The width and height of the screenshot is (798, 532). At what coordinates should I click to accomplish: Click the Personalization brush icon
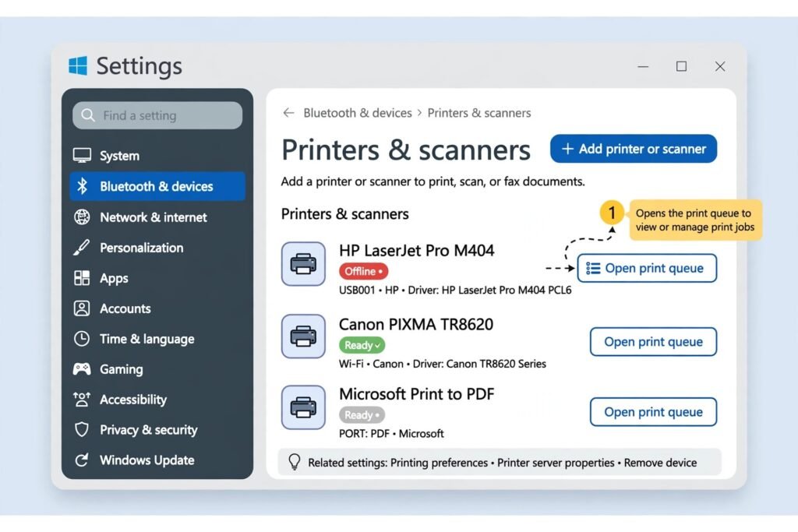[81, 248]
